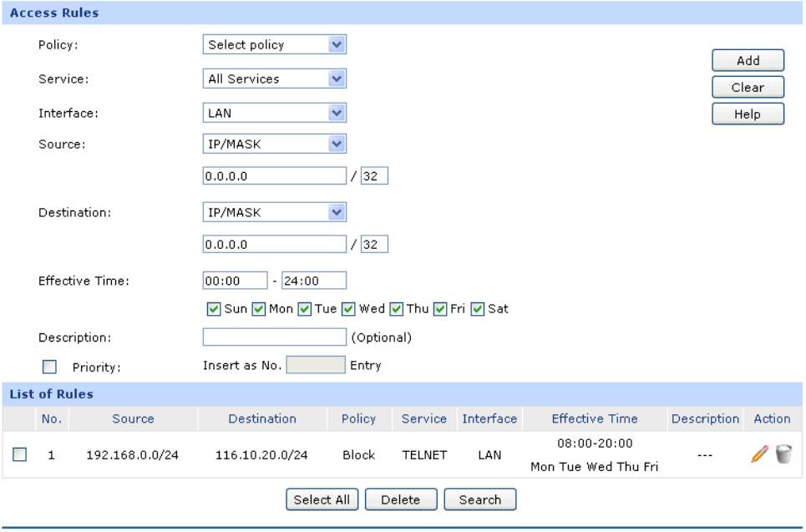Click the Add button
The height and width of the screenshot is (532, 806).
(748, 61)
